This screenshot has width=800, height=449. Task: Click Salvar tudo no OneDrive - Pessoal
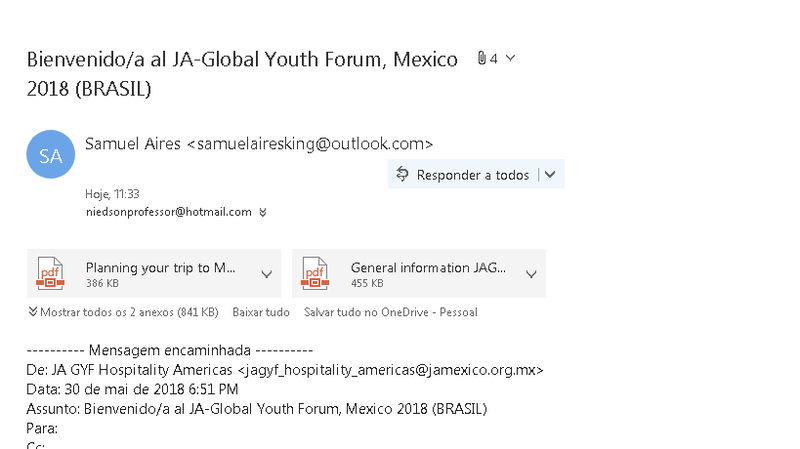pos(391,312)
